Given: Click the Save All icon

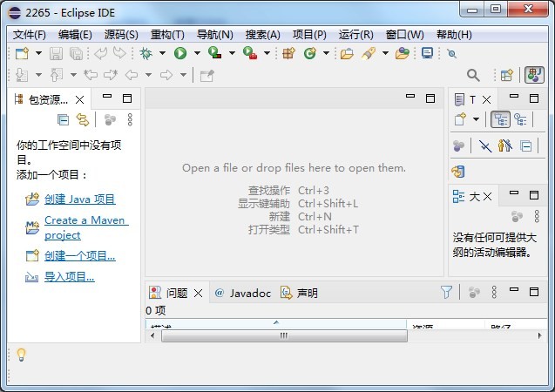Looking at the screenshot, I should [76, 53].
